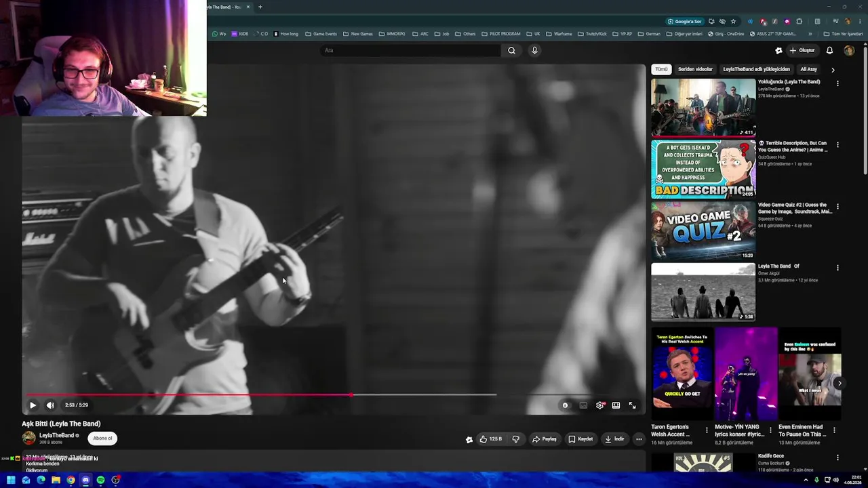
Task: Like the video with 125 B likes
Action: 490,439
